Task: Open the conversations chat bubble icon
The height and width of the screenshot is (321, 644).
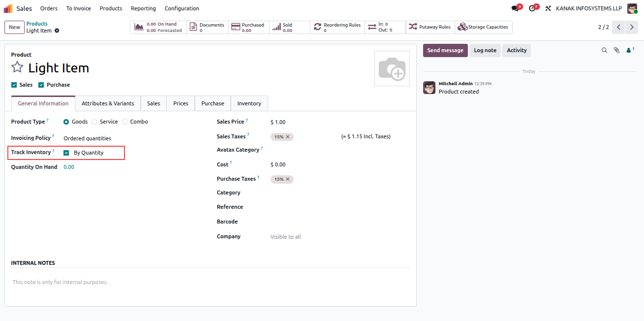Action: [515, 8]
